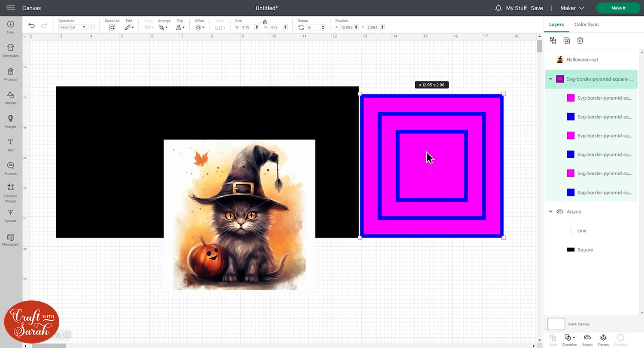Collapse the Attach layer group
The image size is (644, 348).
coord(550,211)
